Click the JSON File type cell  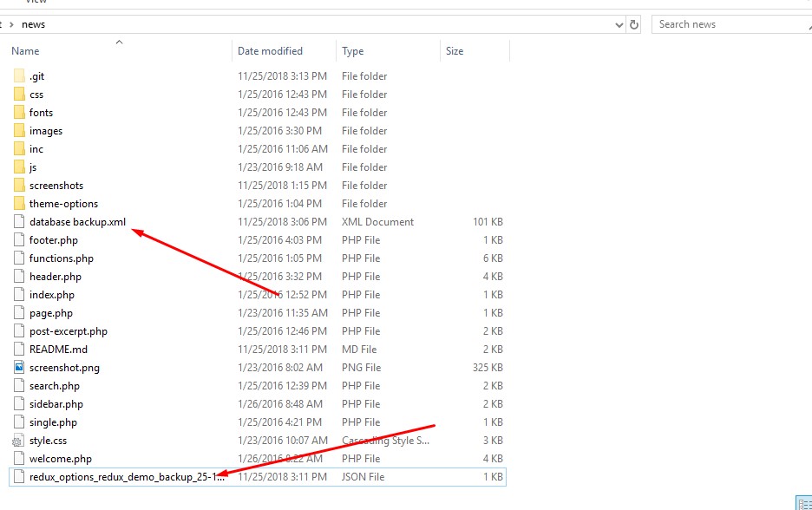click(363, 477)
